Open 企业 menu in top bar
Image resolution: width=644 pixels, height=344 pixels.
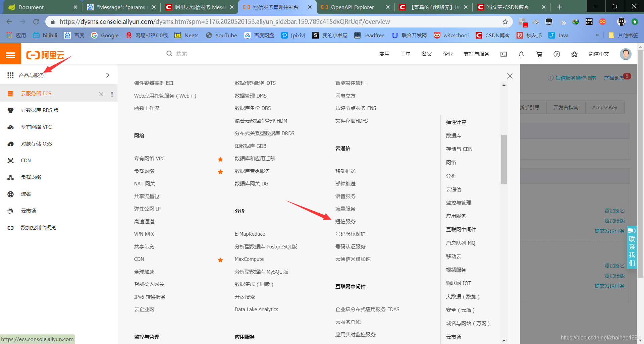(x=448, y=54)
